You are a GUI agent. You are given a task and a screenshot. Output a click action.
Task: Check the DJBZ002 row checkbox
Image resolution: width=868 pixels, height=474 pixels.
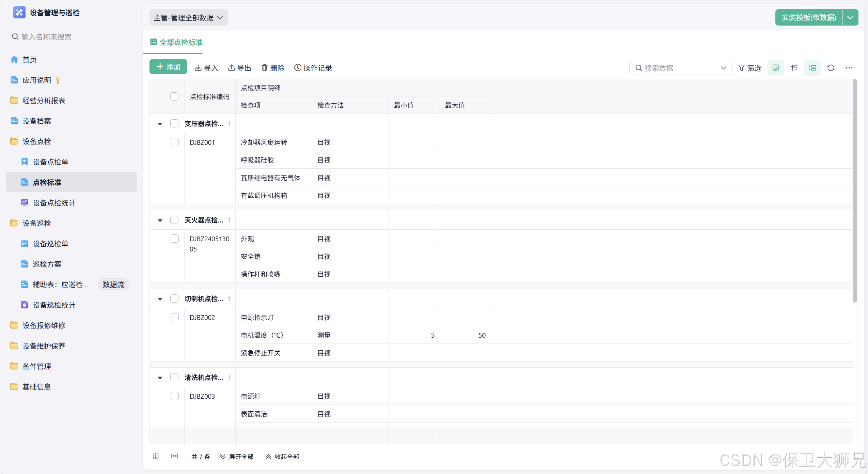pyautogui.click(x=175, y=317)
